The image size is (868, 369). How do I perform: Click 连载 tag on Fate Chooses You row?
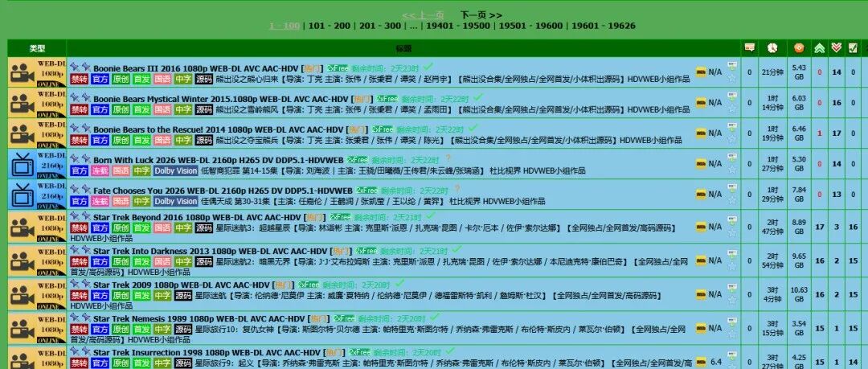tap(100, 201)
